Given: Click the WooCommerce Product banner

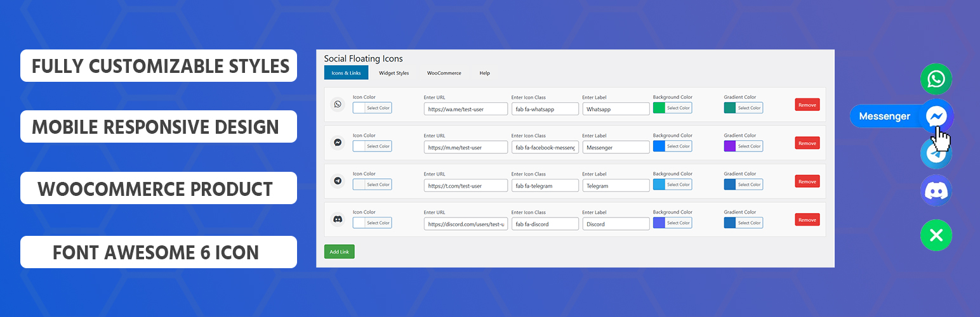Looking at the screenshot, I should pyautogui.click(x=159, y=188).
